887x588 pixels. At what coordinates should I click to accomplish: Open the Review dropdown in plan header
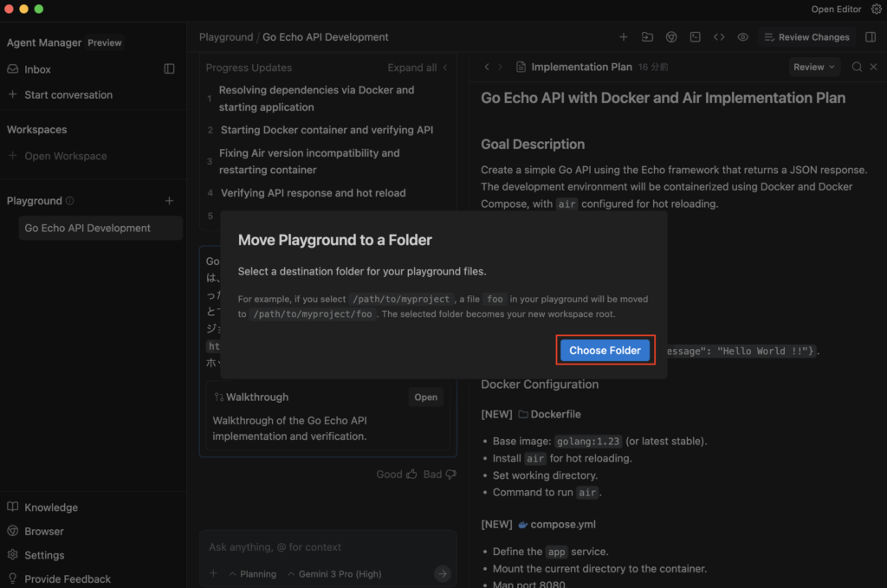[x=814, y=67]
